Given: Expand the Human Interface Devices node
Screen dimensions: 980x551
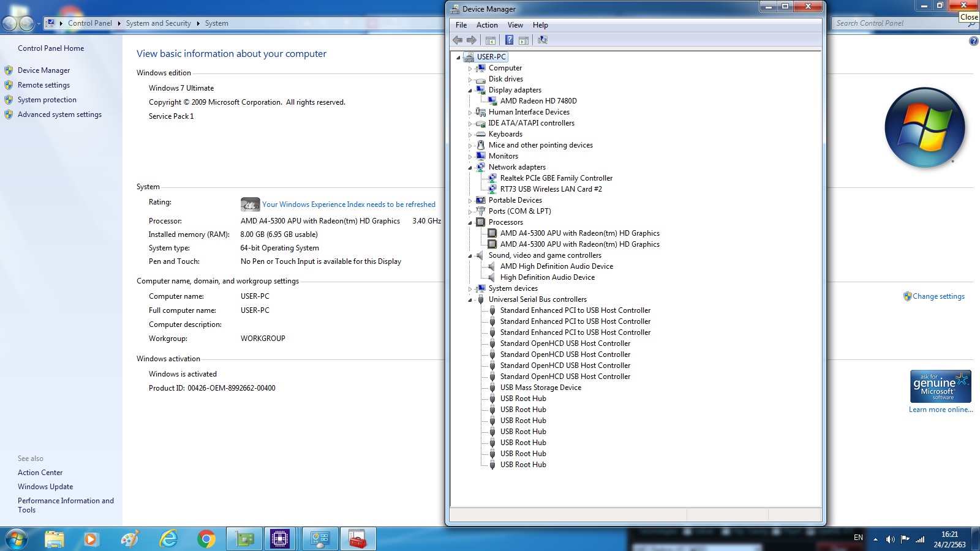Looking at the screenshot, I should 470,113.
